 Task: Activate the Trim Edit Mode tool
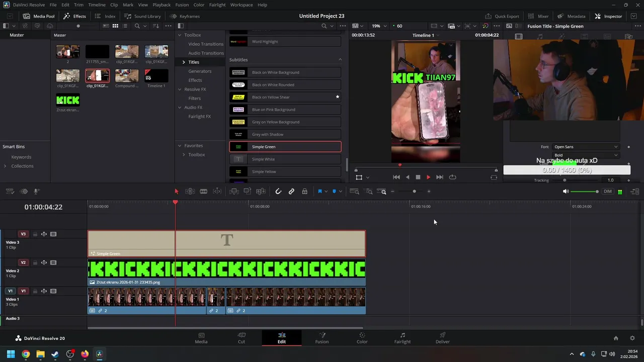(x=190, y=192)
